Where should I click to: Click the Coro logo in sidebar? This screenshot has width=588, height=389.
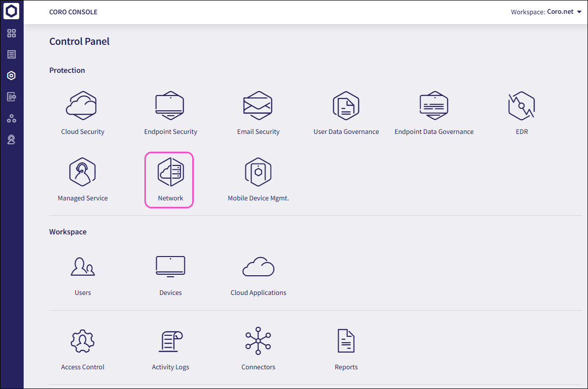tap(11, 11)
